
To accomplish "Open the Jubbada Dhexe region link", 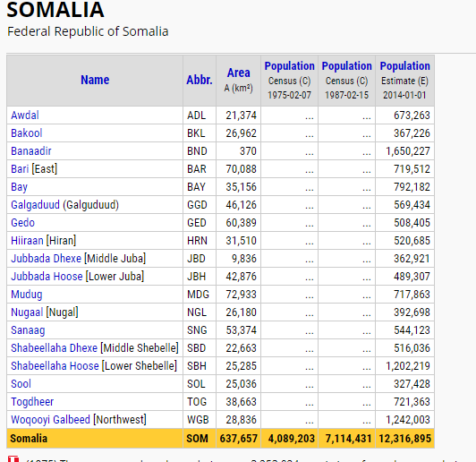I will tap(47, 259).
